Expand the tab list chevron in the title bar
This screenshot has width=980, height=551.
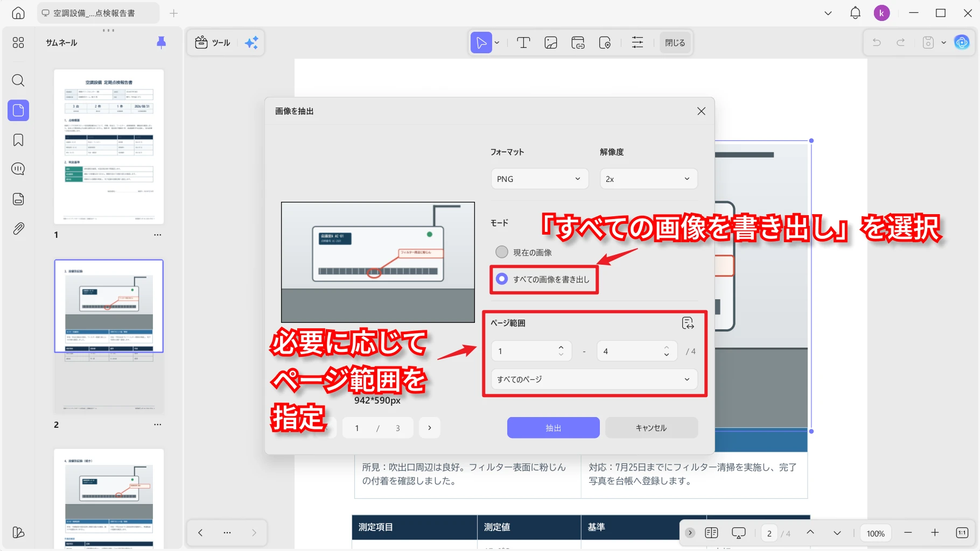[x=828, y=13]
